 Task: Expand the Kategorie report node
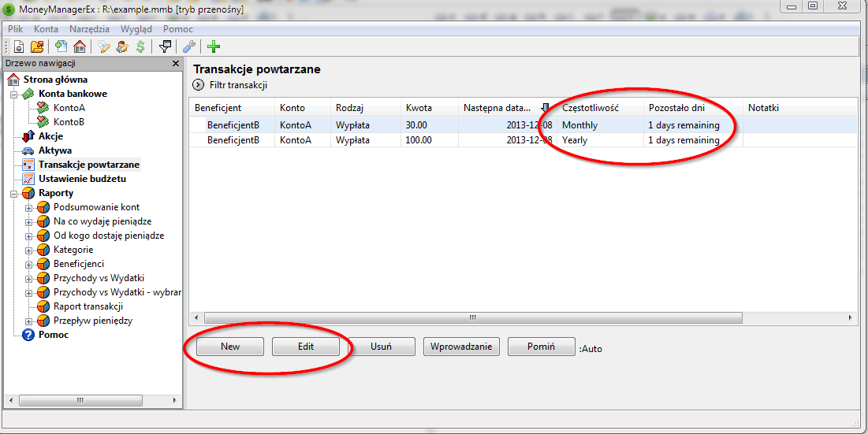click(x=29, y=250)
